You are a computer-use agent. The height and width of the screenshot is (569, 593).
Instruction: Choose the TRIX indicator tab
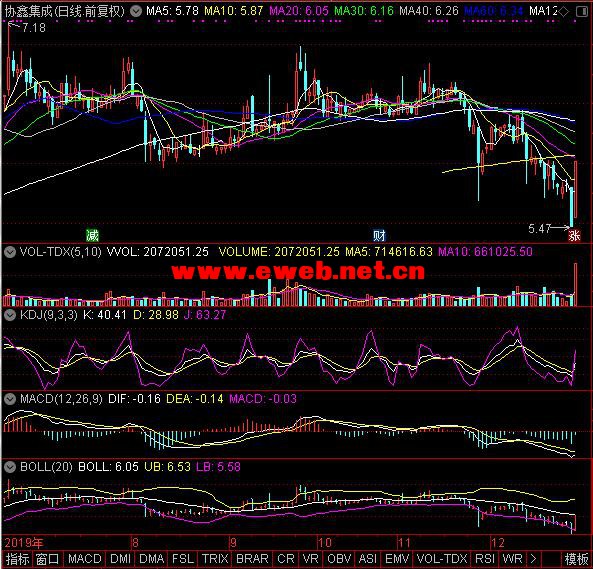coord(215,559)
